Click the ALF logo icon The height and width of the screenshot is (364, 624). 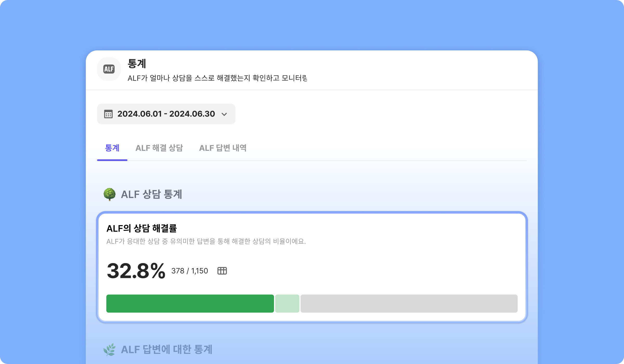[109, 69]
